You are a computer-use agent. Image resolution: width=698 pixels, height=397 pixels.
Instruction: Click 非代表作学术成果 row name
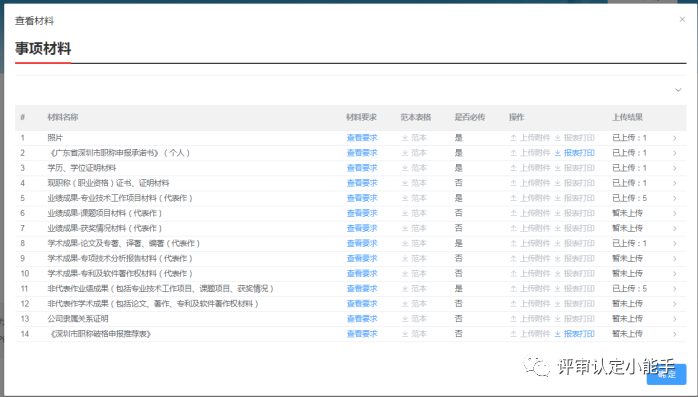pos(153,304)
